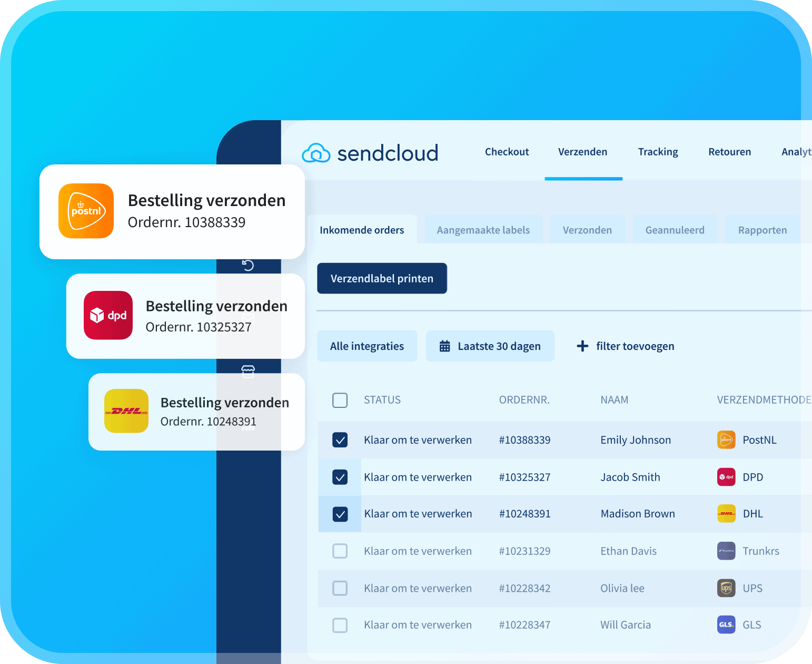
Task: Click the Trunkrs icon in Ethan Davis's row
Action: click(726, 551)
